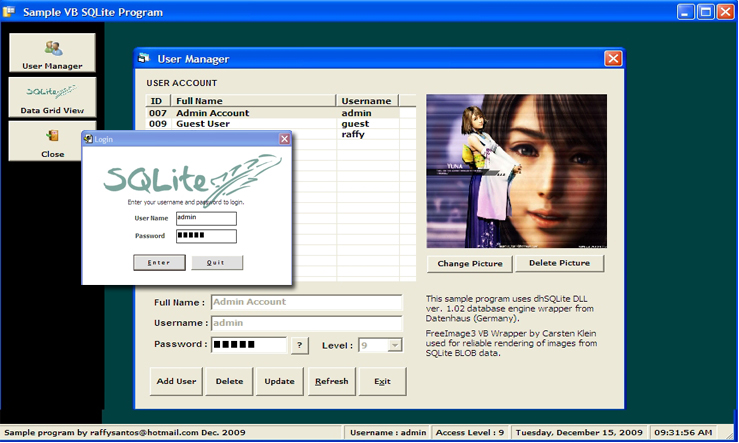Open User Manager from sidebar
The height and width of the screenshot is (443, 739).
(x=52, y=53)
